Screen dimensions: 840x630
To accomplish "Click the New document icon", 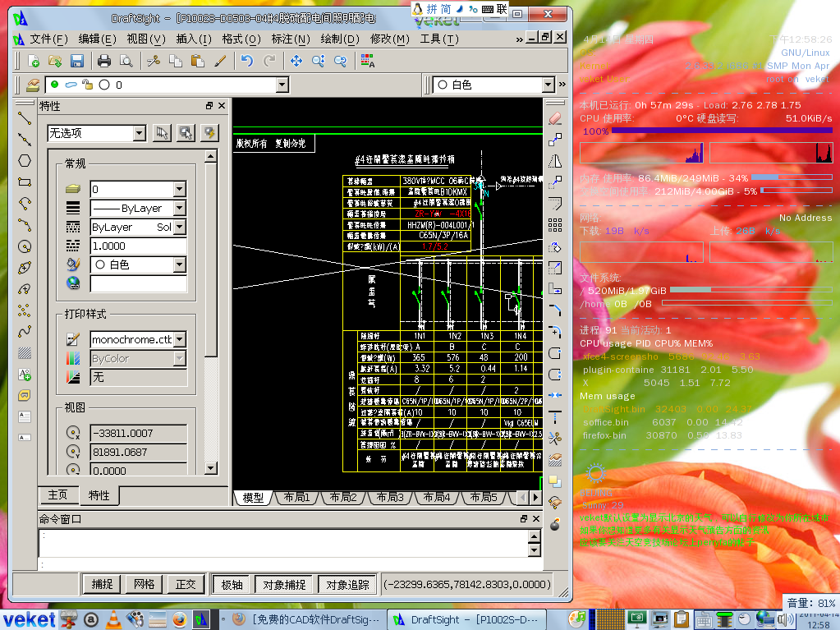I will tap(33, 61).
